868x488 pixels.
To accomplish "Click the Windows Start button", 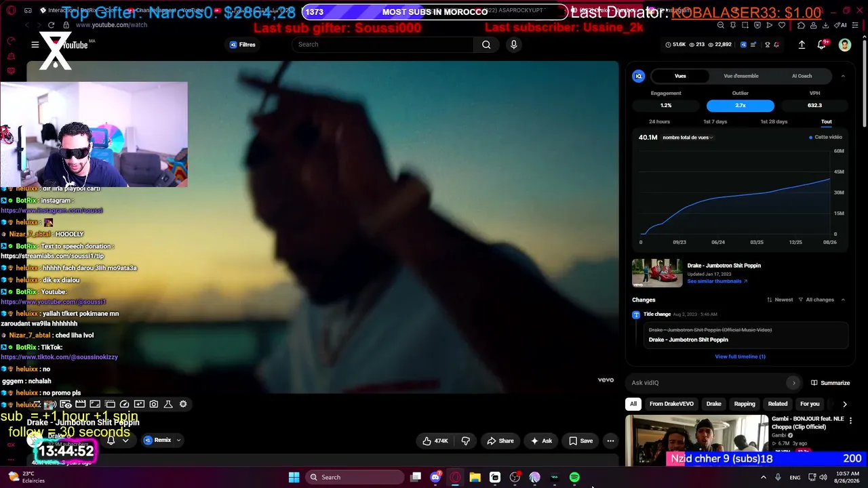I will coord(294,477).
